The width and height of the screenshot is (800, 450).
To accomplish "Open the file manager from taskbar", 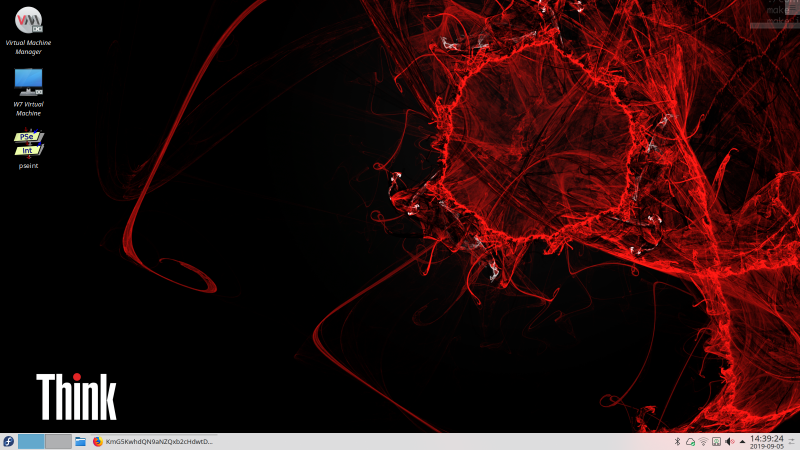I will 80,441.
